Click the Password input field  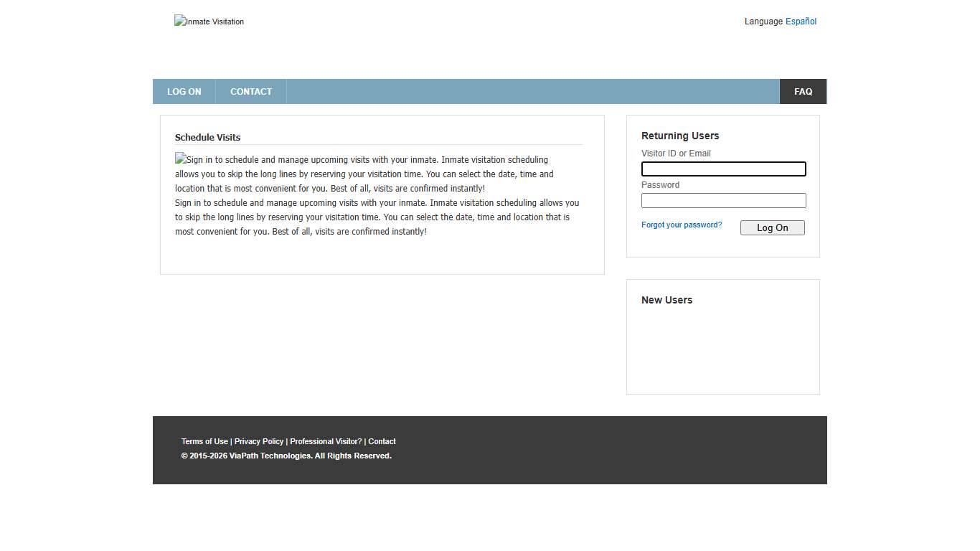pyautogui.click(x=723, y=200)
